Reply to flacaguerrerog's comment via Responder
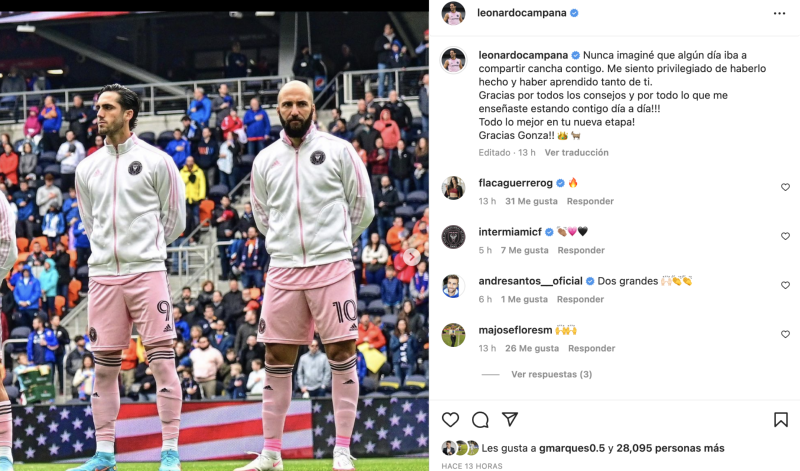Image resolution: width=800 pixels, height=471 pixels. tap(590, 201)
